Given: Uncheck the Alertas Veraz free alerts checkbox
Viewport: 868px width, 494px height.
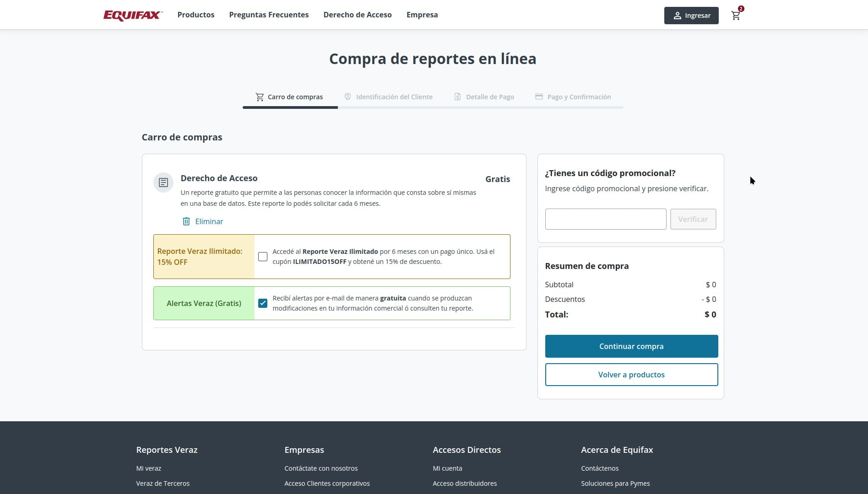Looking at the screenshot, I should [263, 303].
